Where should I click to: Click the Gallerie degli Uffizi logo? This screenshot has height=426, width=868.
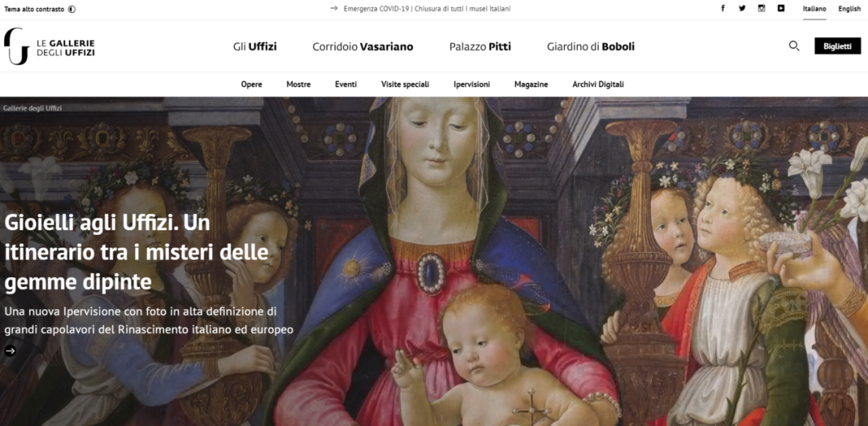[49, 47]
